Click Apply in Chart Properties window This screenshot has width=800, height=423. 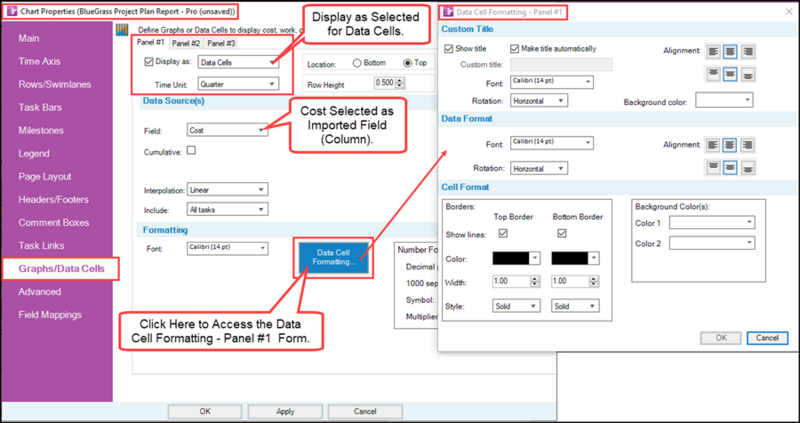(x=285, y=411)
